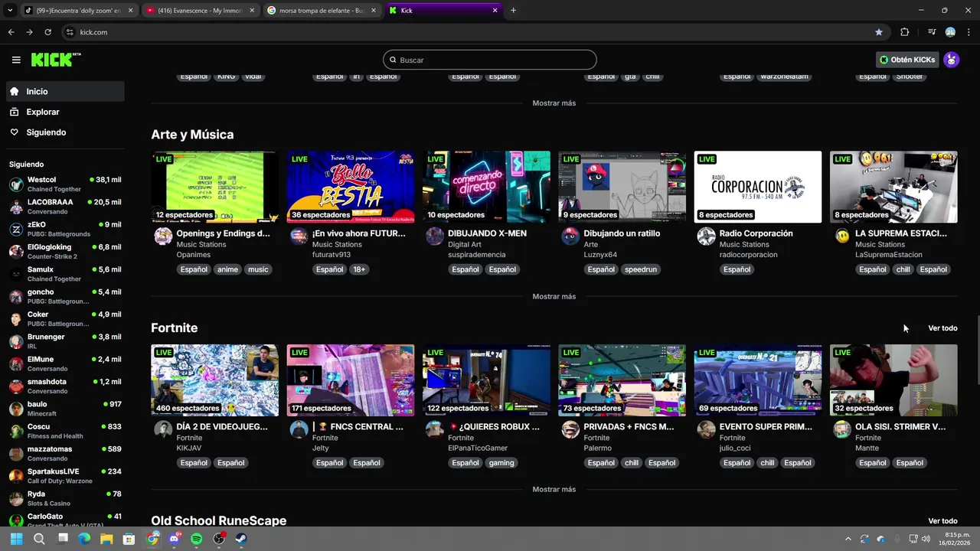Open suspirademencia channel name link
This screenshot has width=980, height=551.
[x=476, y=255]
